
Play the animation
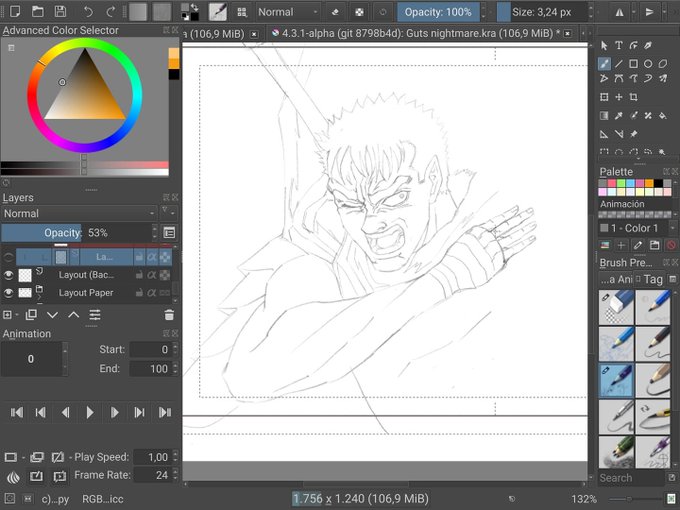(90, 412)
